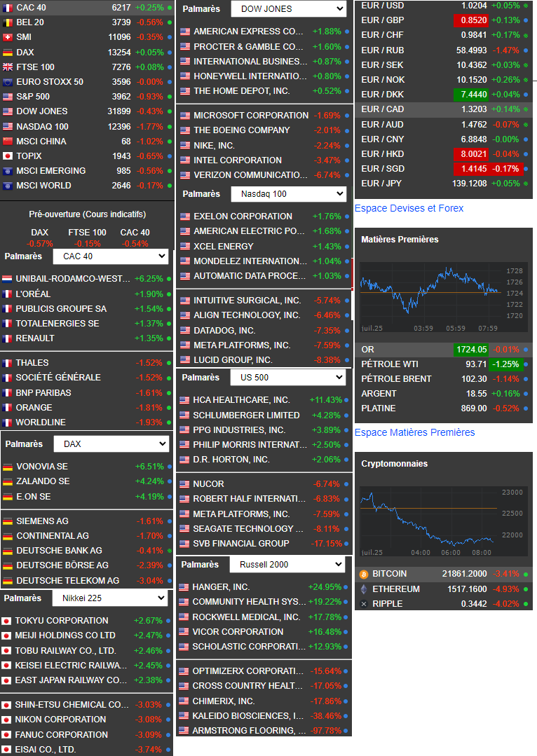This screenshot has width=537, height=756.
Task: Click the UK flag beside FTSE 100
Action: click(8, 67)
